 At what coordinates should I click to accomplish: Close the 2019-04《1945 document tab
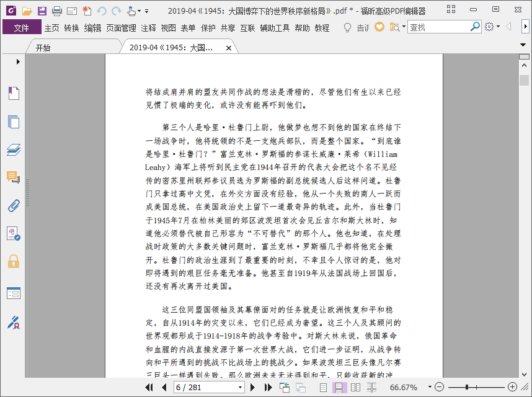tap(229, 48)
